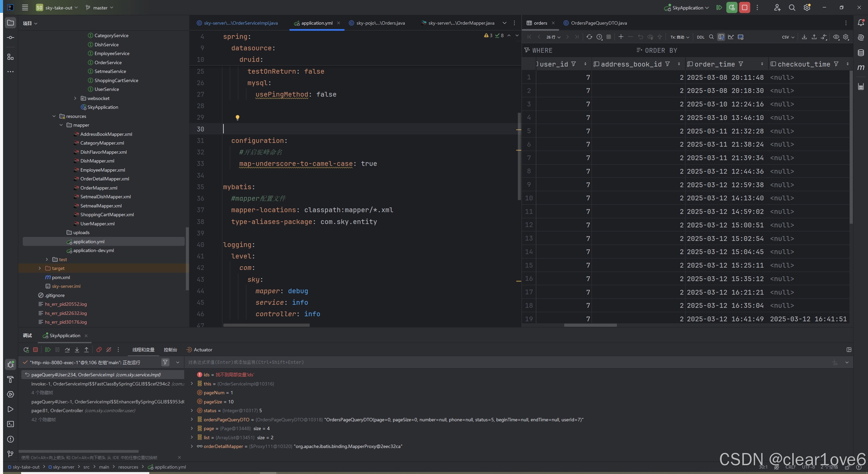This screenshot has width=868, height=474.
Task: Switch to the 控制台 console tab
Action: point(170,350)
